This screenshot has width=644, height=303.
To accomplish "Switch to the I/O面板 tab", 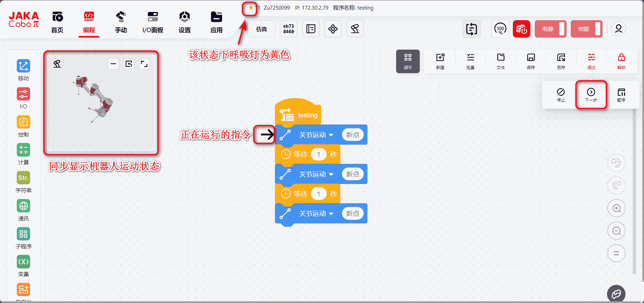I will (x=153, y=22).
